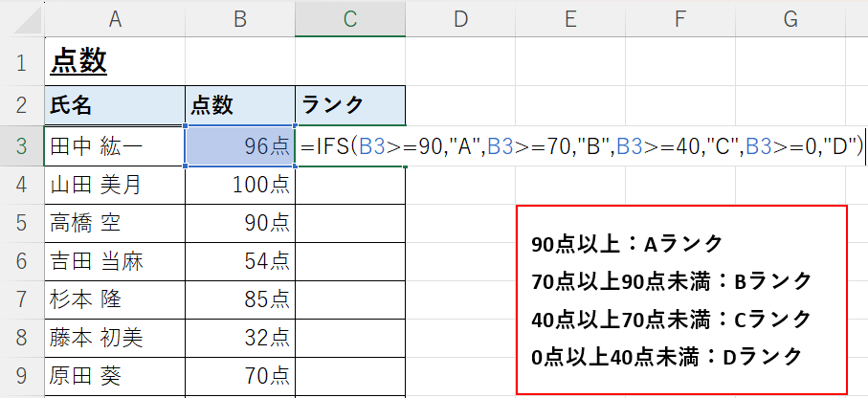Image resolution: width=868 pixels, height=398 pixels.
Task: Click the red-bordered rank criteria text box
Action: click(681, 299)
